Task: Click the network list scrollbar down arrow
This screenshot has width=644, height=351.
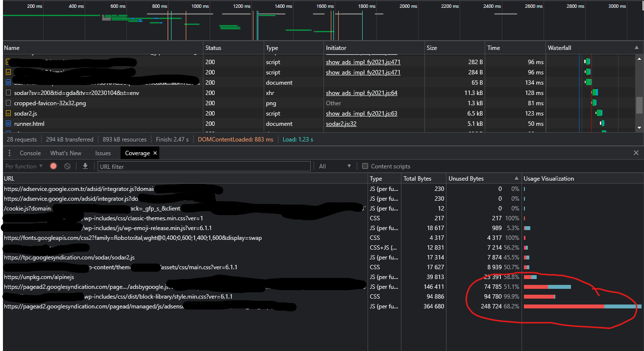Action: tap(639, 128)
